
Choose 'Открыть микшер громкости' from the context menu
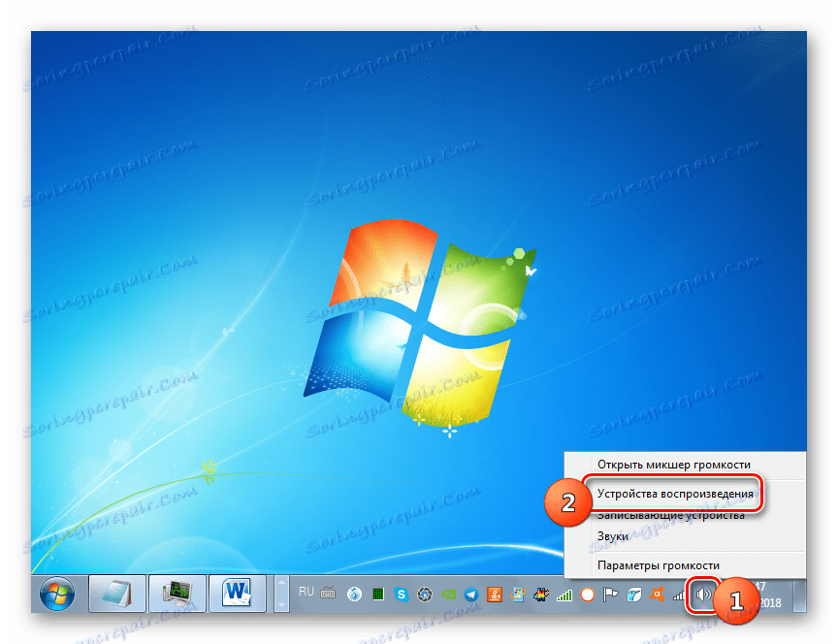point(673,465)
